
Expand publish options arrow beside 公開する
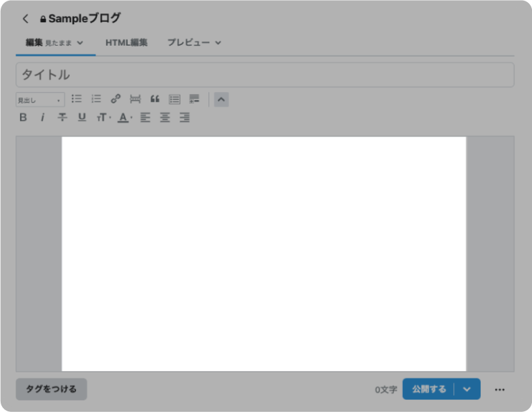click(467, 389)
